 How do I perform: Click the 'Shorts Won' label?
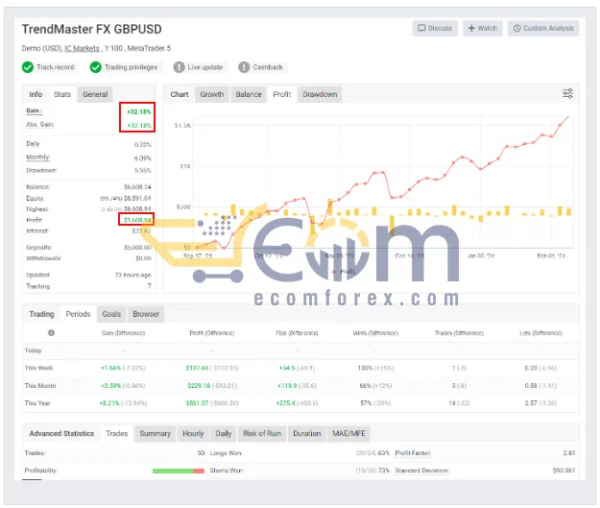(x=226, y=471)
